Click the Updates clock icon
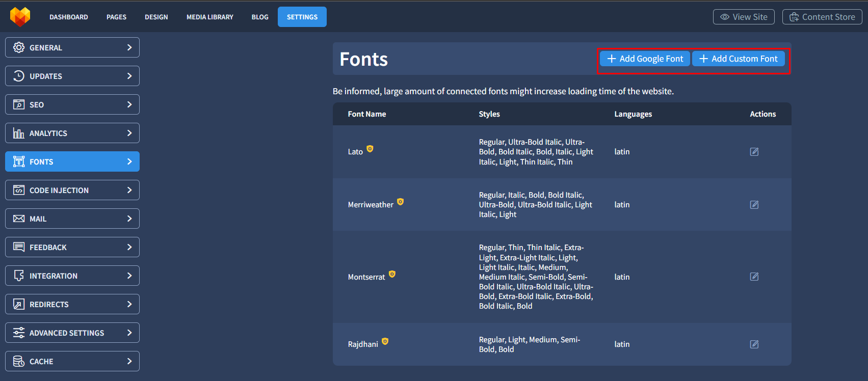 coord(19,76)
